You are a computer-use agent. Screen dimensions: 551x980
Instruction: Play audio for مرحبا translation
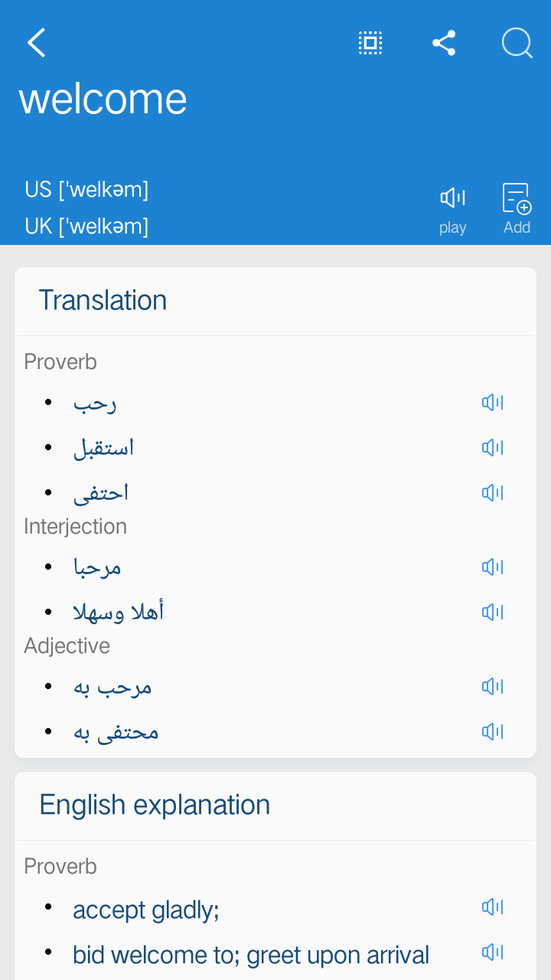(x=492, y=567)
